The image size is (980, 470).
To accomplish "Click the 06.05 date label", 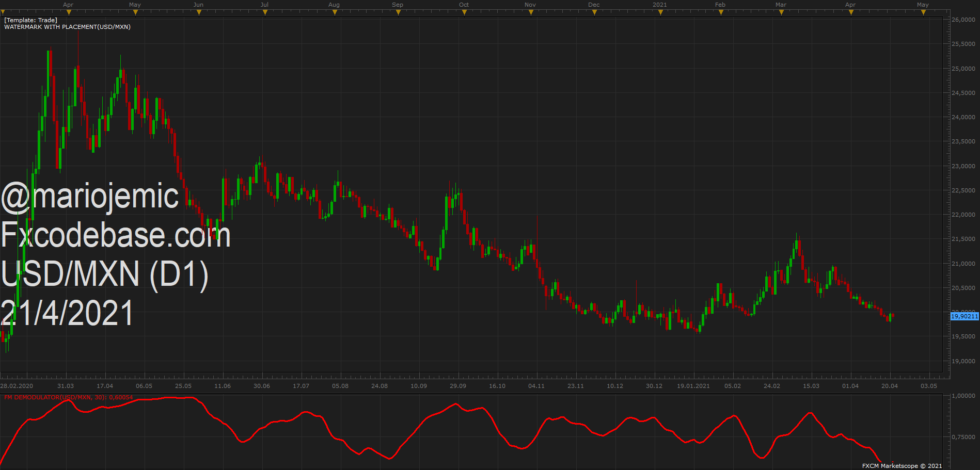I will [x=144, y=386].
